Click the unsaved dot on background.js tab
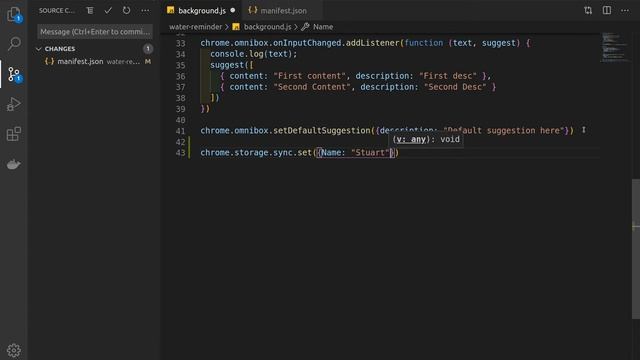The image size is (640, 360). (x=233, y=11)
